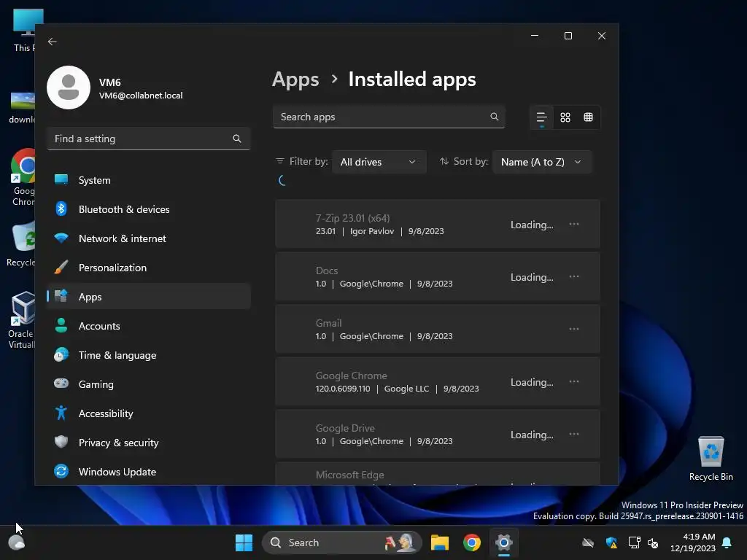Open Privacy & security settings

coord(149,443)
